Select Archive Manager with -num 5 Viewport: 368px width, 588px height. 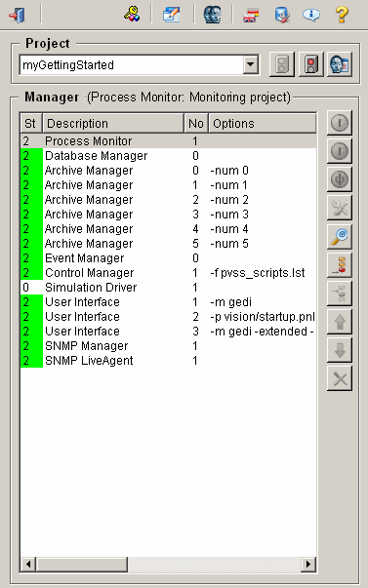click(x=168, y=244)
